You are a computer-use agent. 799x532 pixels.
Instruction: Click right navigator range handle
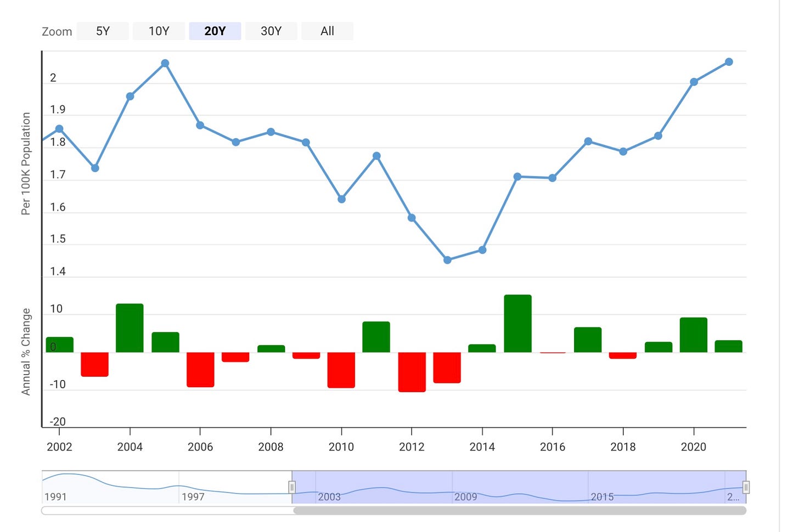point(746,487)
